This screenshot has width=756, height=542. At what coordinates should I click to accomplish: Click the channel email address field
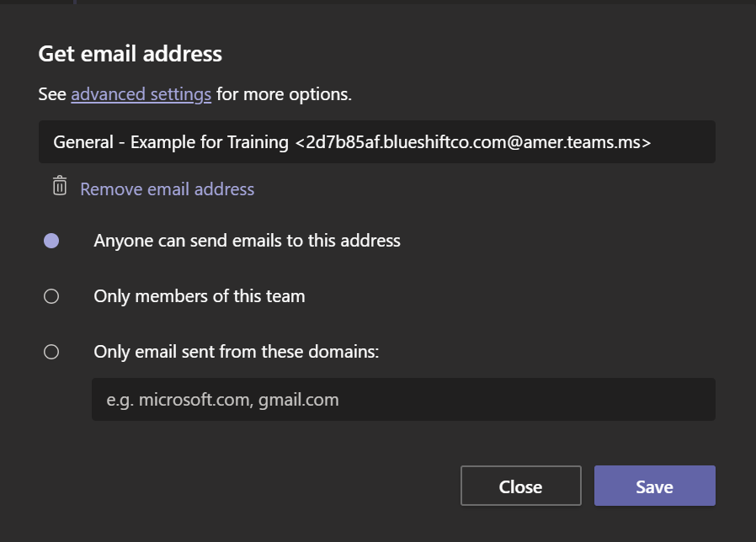click(x=377, y=141)
